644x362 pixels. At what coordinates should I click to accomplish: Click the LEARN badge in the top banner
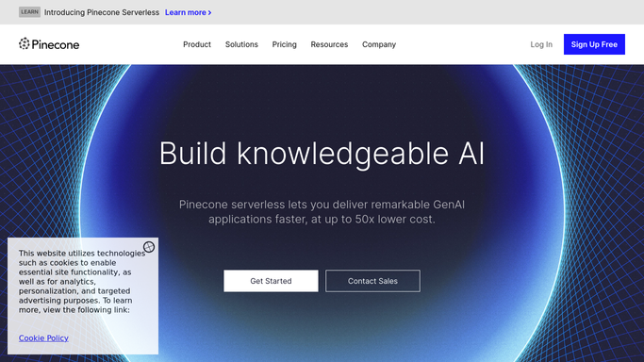pos(29,12)
